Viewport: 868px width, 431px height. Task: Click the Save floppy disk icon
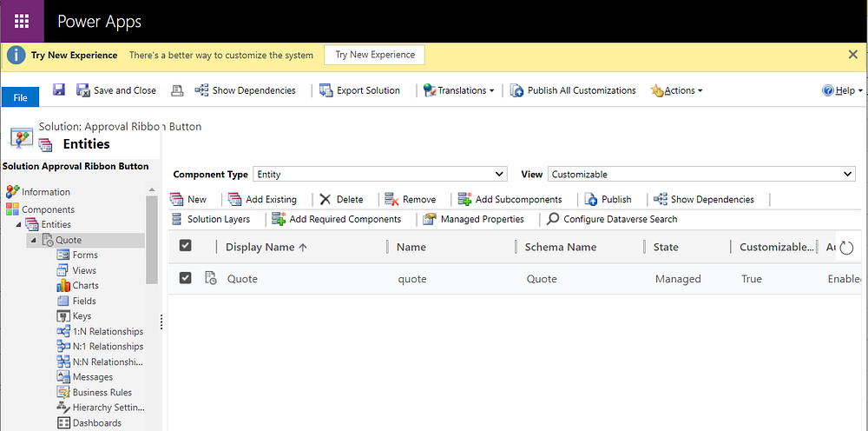pyautogui.click(x=59, y=90)
